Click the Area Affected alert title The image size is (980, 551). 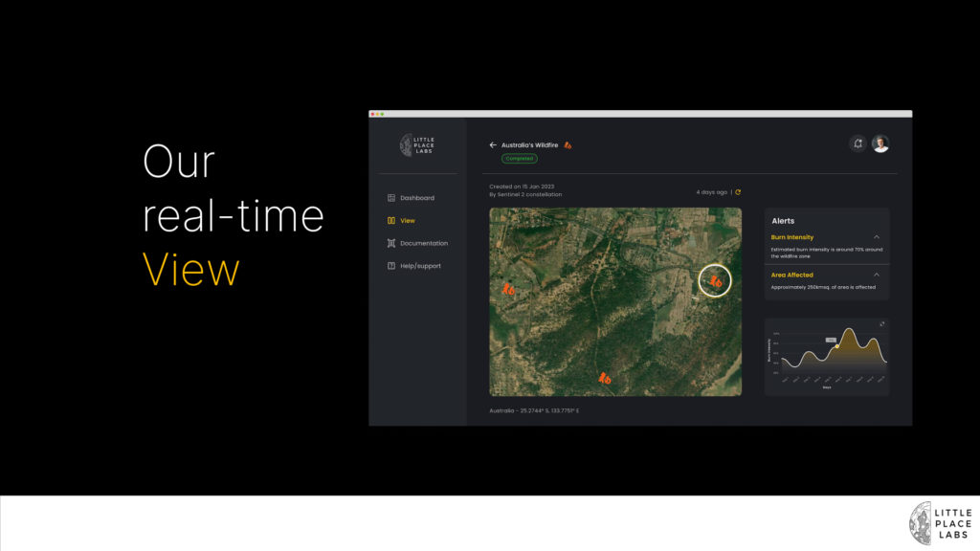(x=792, y=275)
